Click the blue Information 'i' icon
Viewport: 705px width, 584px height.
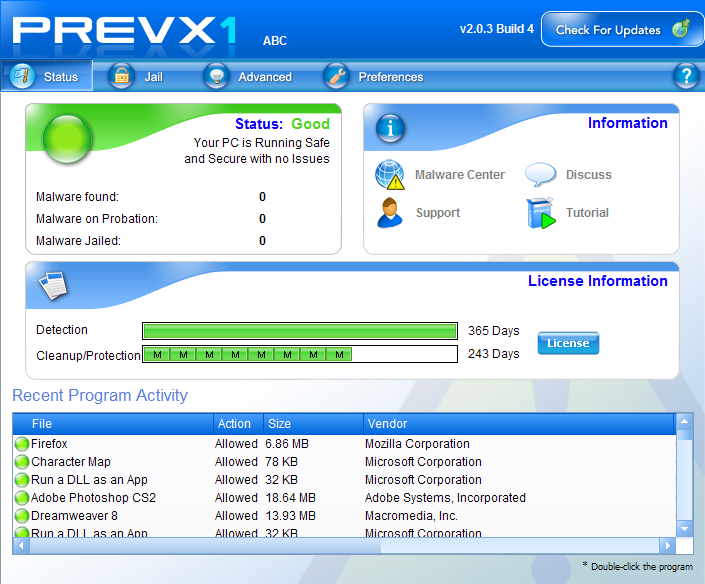390,128
